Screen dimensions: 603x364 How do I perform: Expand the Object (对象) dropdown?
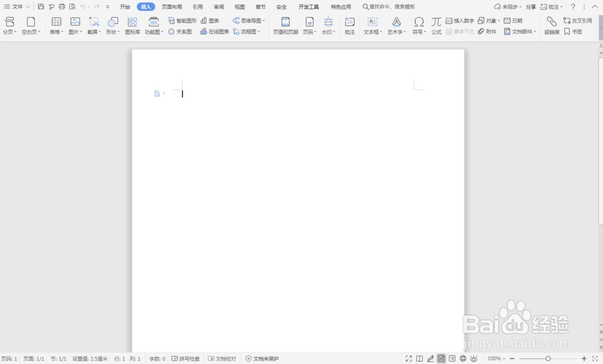[499, 20]
